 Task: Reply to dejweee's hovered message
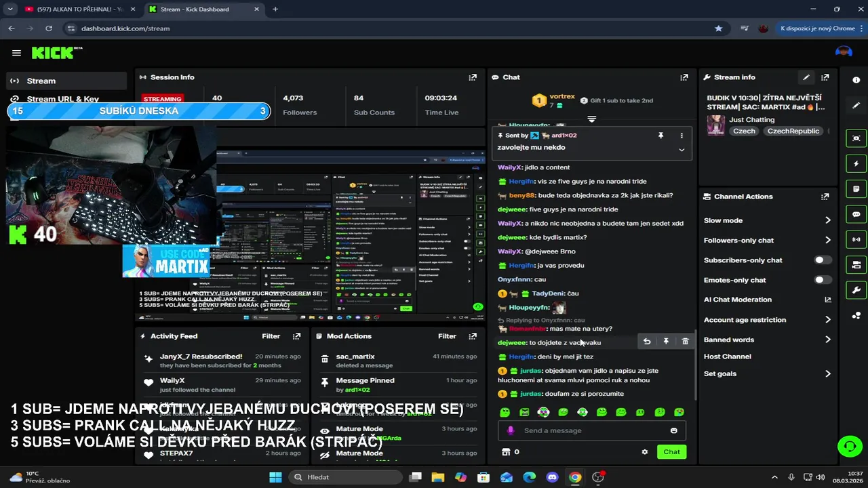coord(647,342)
